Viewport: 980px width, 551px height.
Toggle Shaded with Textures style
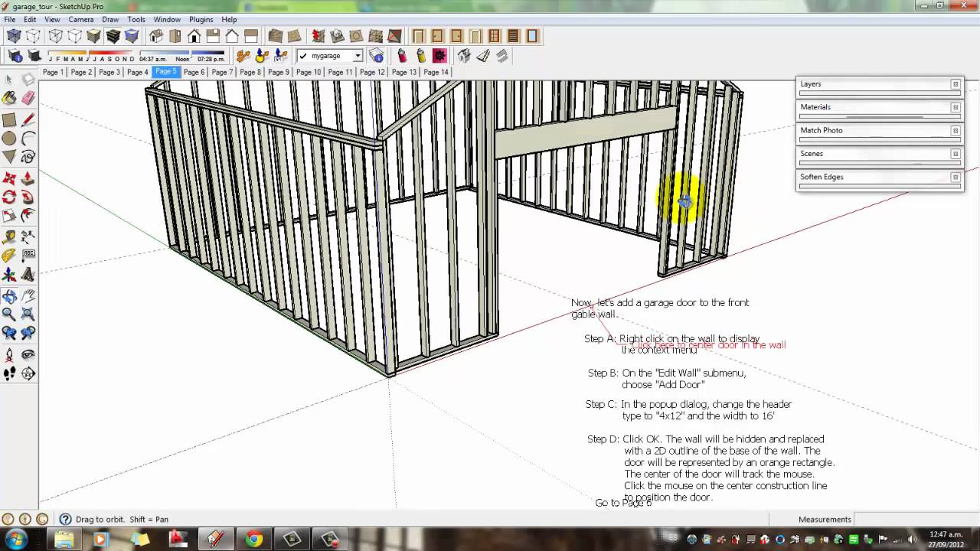(x=113, y=36)
